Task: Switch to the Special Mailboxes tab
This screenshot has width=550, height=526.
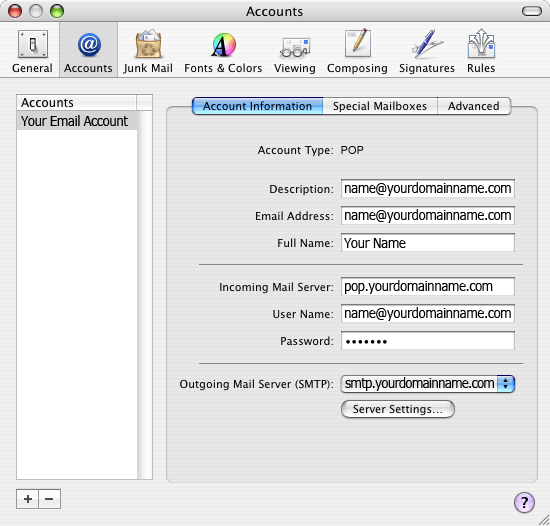Action: 380,106
